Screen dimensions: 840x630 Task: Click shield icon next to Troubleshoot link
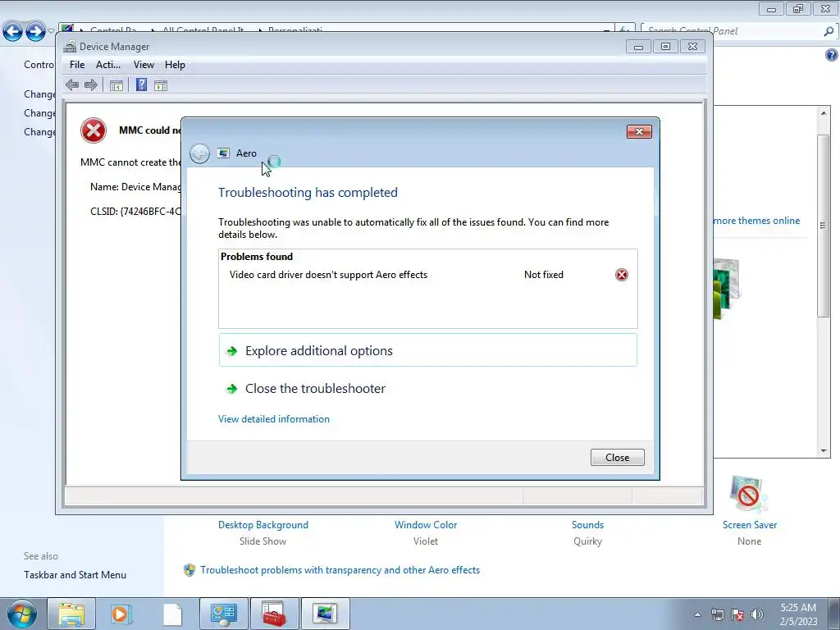tap(189, 570)
